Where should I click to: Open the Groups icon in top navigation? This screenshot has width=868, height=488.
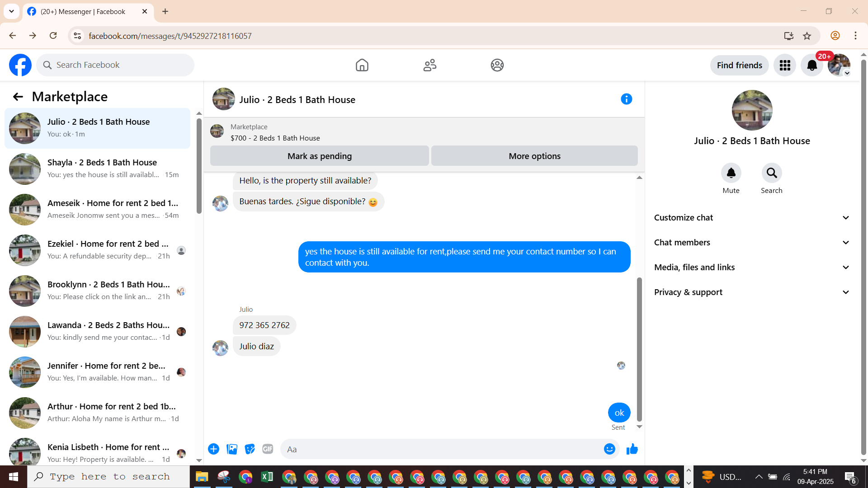pyautogui.click(x=497, y=65)
